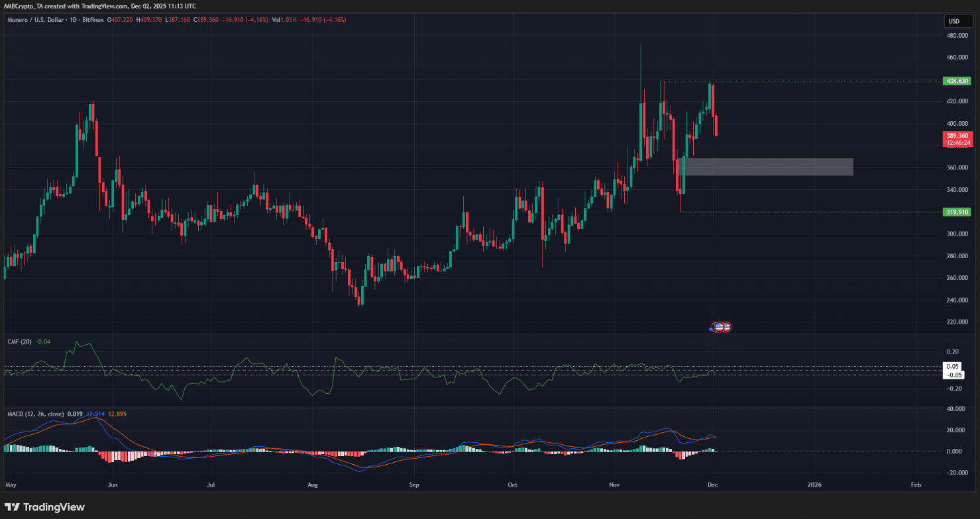The height and width of the screenshot is (519, 980).
Task: Click the Sep label on time axis
Action: [413, 485]
